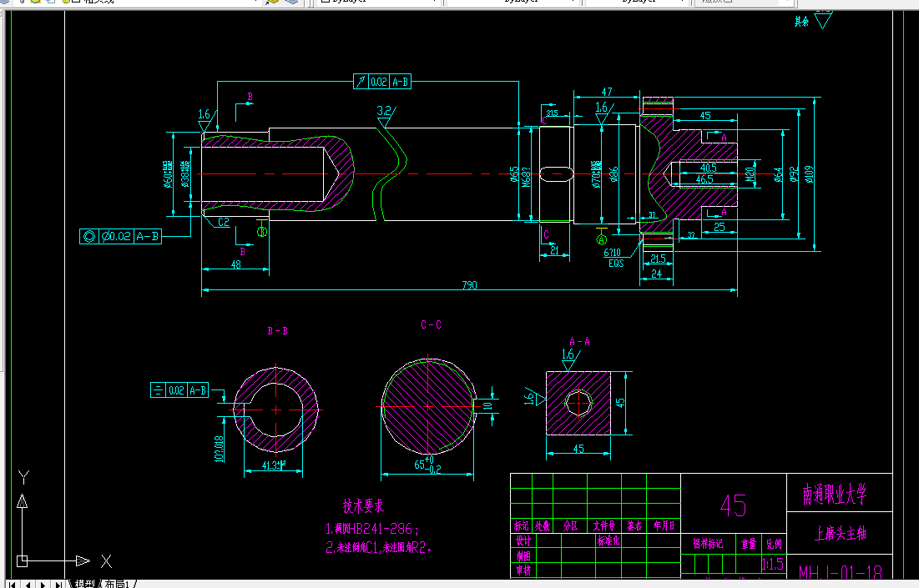Viewport: 919px width, 588px height.
Task: Go to next layout tab arrow
Action: point(43,584)
